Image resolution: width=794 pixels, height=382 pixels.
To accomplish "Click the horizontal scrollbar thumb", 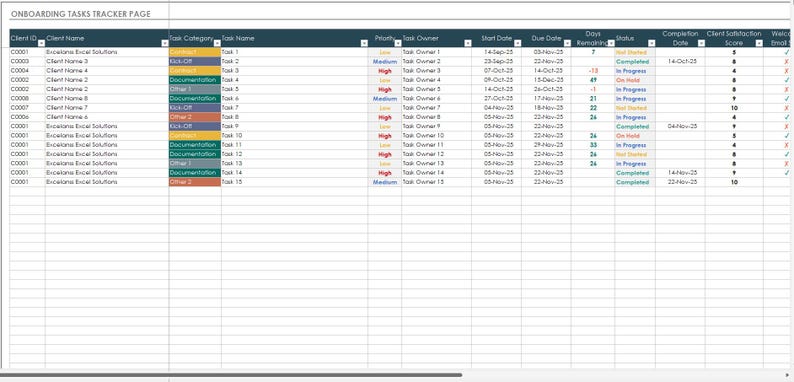I will (231, 375).
